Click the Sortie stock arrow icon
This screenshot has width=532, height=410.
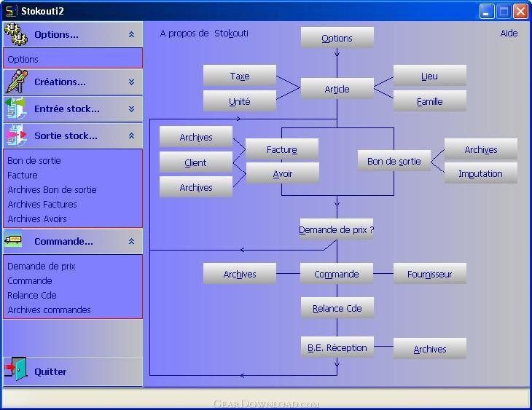click(15, 135)
